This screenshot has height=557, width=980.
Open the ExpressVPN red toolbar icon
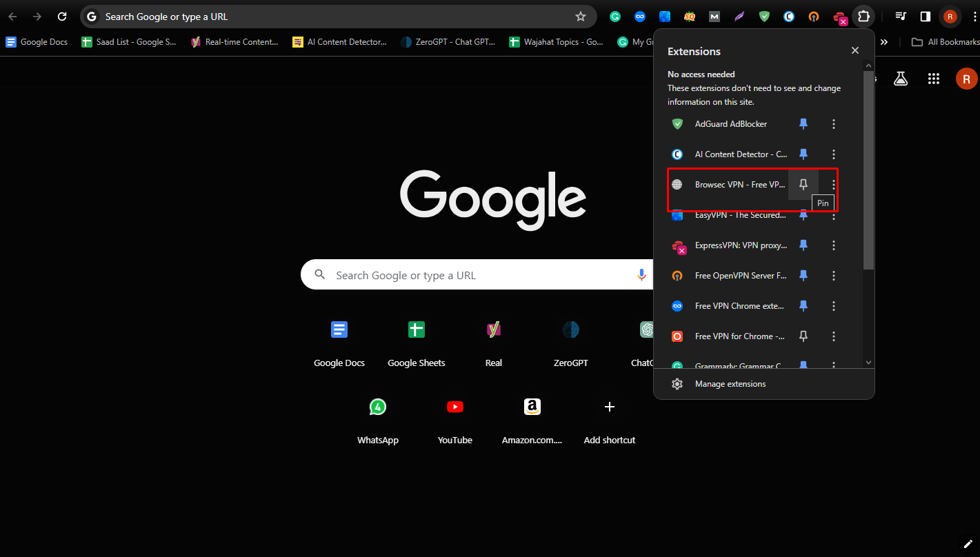839,17
